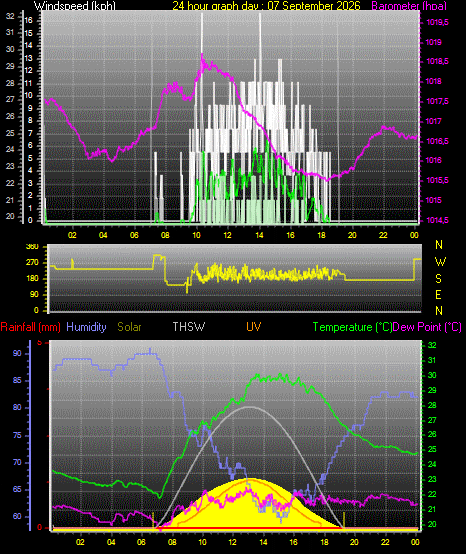Click the THSW legend label

189,327
